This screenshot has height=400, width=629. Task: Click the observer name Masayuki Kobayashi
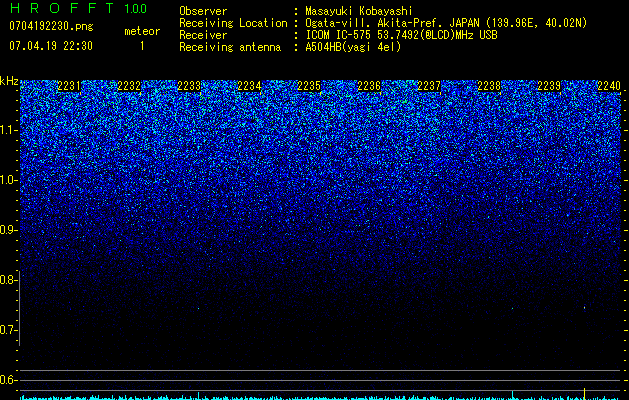coord(359,11)
